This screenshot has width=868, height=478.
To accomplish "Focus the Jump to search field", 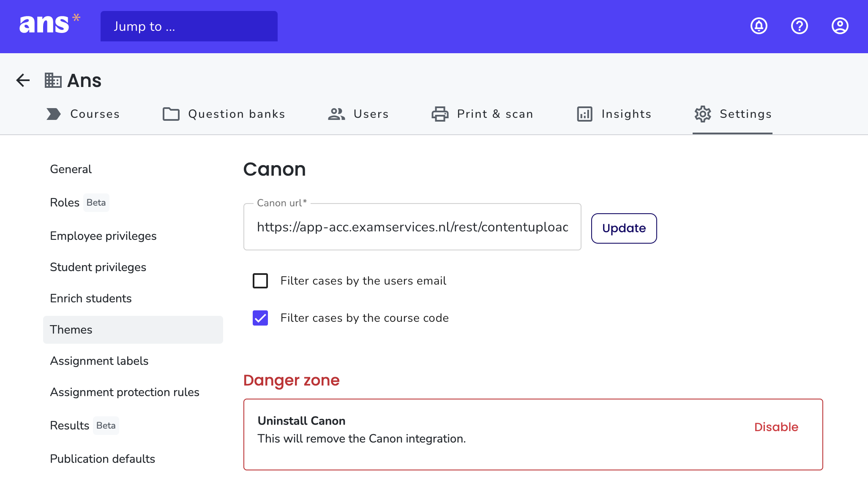I will pos(189,26).
